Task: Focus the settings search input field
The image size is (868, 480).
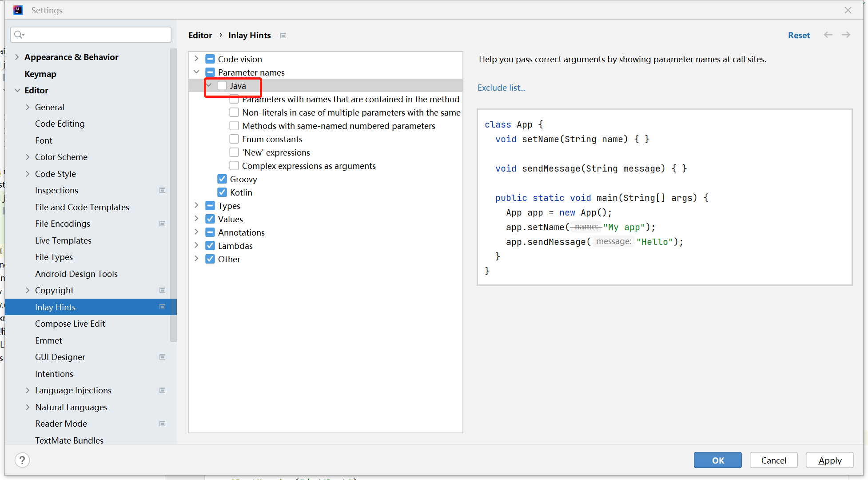Action: click(96, 35)
